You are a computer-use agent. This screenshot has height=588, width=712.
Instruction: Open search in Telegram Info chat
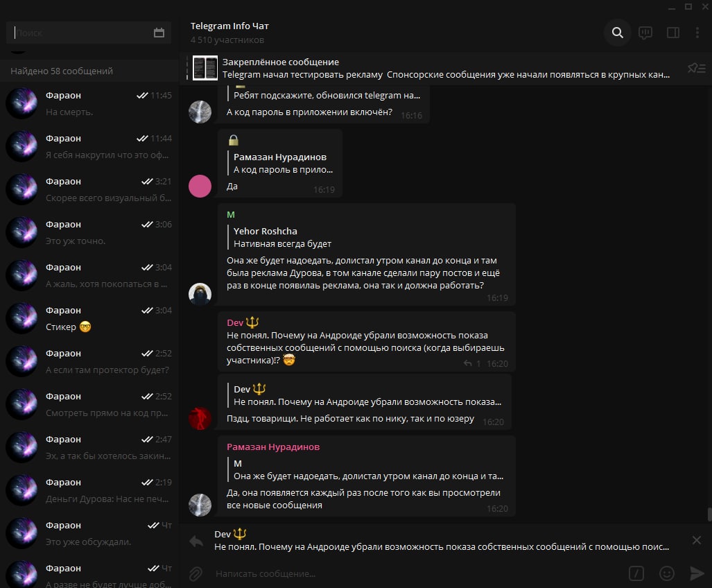pos(617,33)
